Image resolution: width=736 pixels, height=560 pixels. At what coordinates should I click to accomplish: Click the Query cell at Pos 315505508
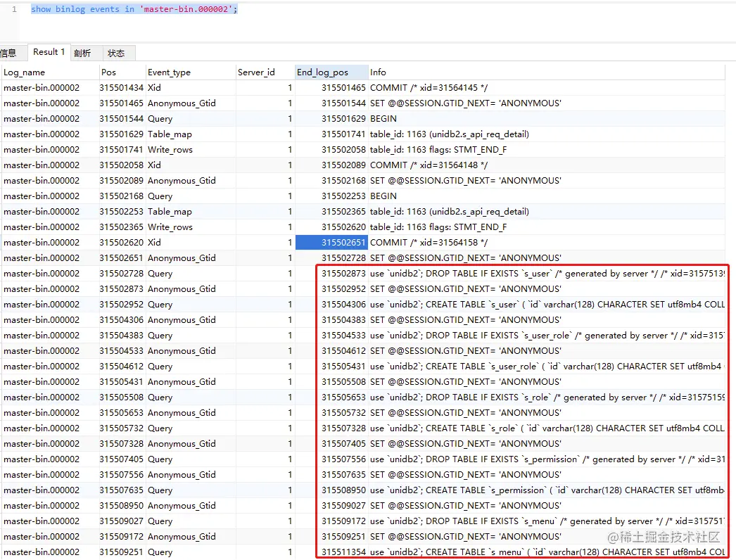tap(190, 397)
